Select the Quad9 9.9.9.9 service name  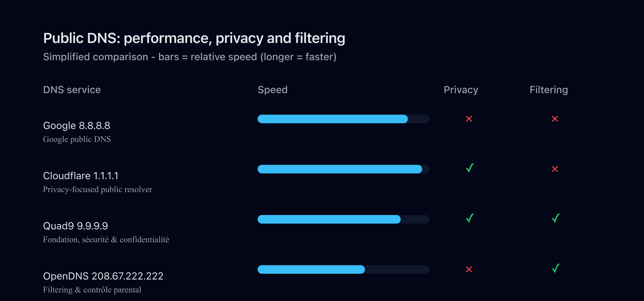coord(75,226)
